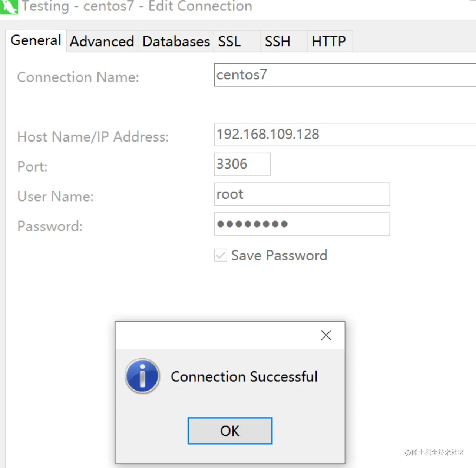Click the Connection Successful message text
This screenshot has height=468, width=476.
(x=244, y=377)
